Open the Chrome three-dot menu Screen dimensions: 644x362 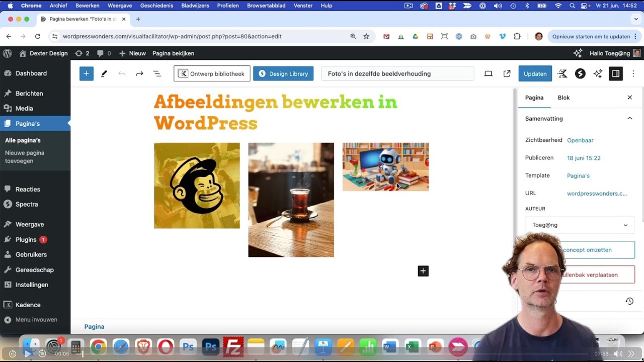pyautogui.click(x=635, y=36)
